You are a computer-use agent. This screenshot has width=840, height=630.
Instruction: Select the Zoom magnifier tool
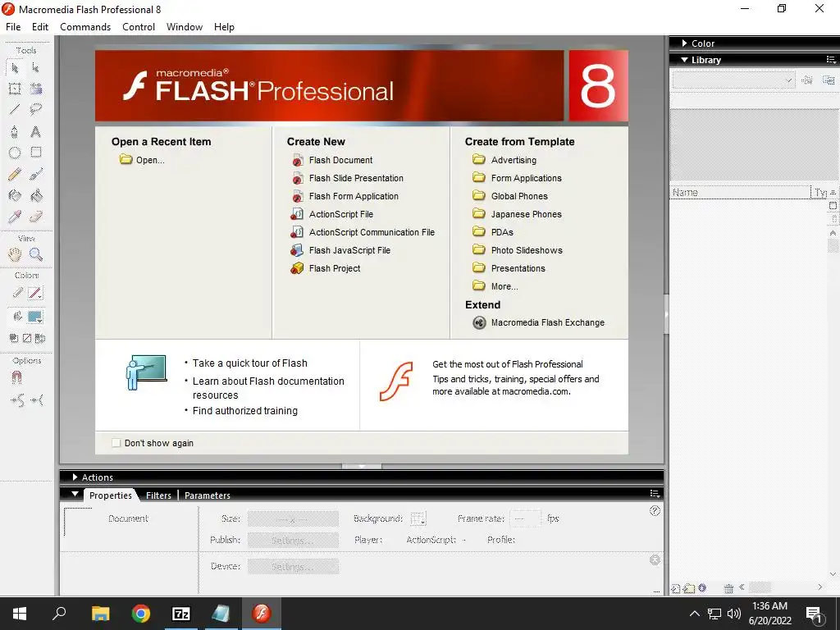[x=36, y=254]
